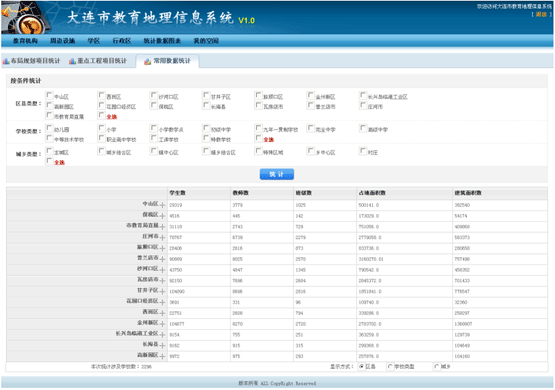
Task: Open the 学区 menu
Action: (94, 41)
